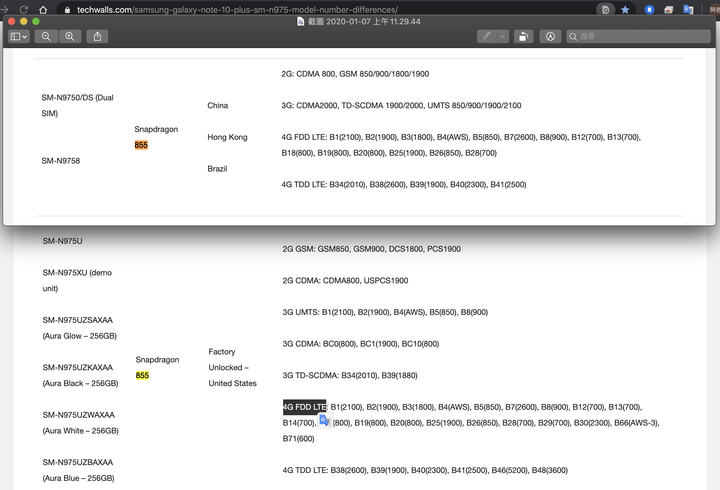Click the 'SM-N9758' model text
Viewport: 720px width, 490px height.
point(61,161)
